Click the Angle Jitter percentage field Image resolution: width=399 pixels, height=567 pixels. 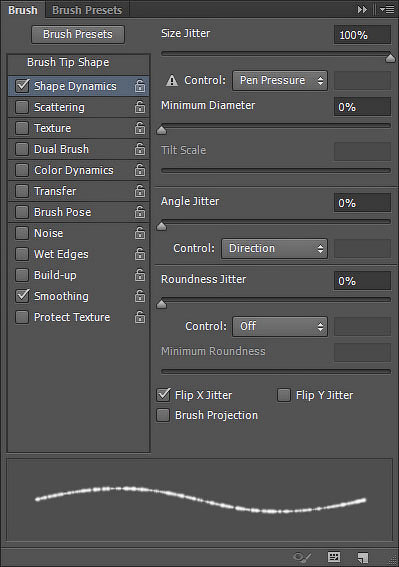click(x=362, y=203)
